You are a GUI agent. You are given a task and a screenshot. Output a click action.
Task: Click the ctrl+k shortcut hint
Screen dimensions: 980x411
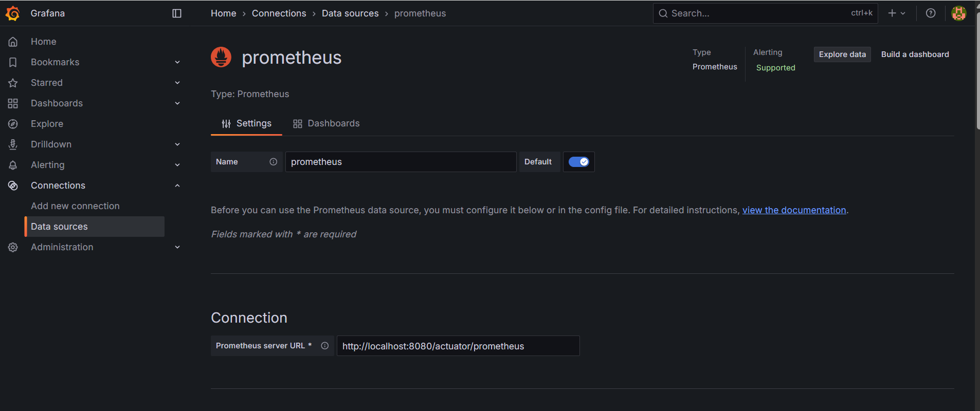pyautogui.click(x=862, y=13)
